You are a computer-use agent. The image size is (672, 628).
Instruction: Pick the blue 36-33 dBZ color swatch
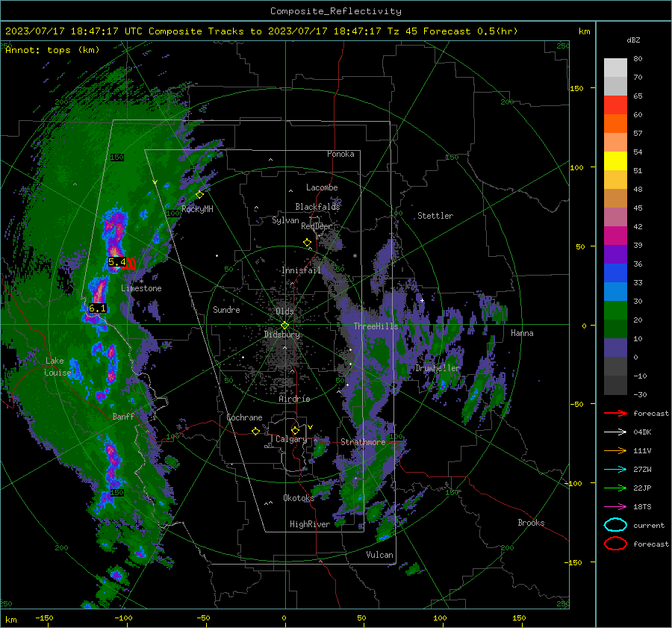point(615,273)
